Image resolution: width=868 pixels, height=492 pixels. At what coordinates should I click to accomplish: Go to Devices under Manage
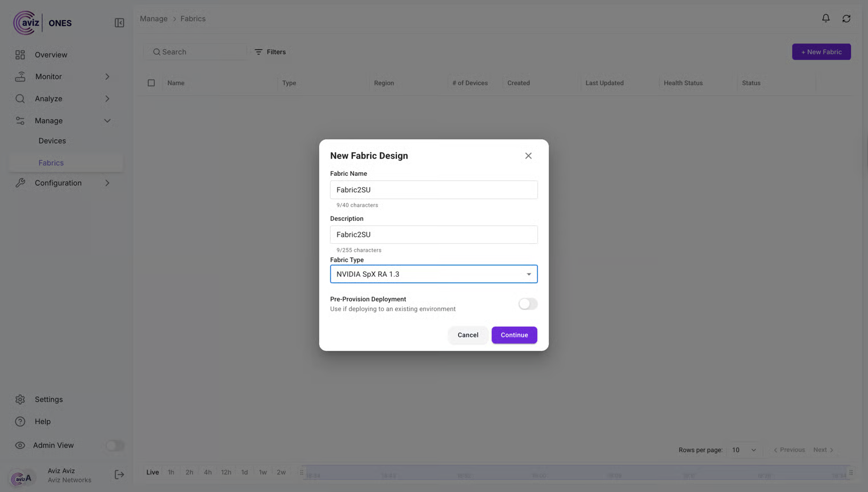point(52,141)
